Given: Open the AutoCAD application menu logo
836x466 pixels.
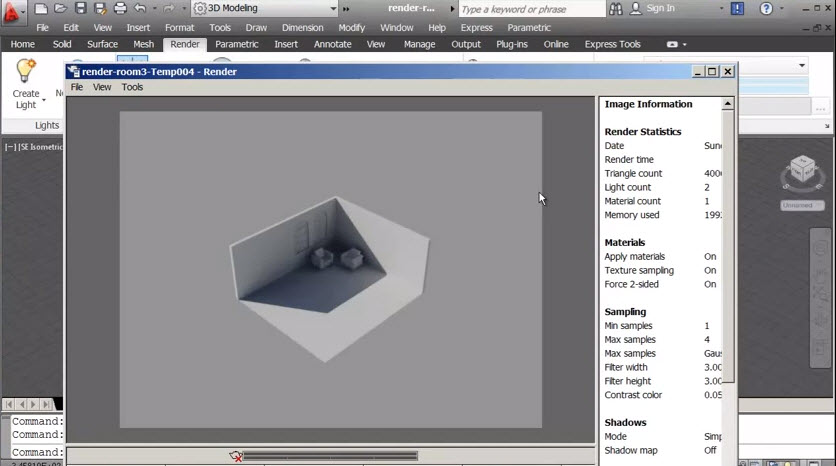Looking at the screenshot, I should (11, 12).
